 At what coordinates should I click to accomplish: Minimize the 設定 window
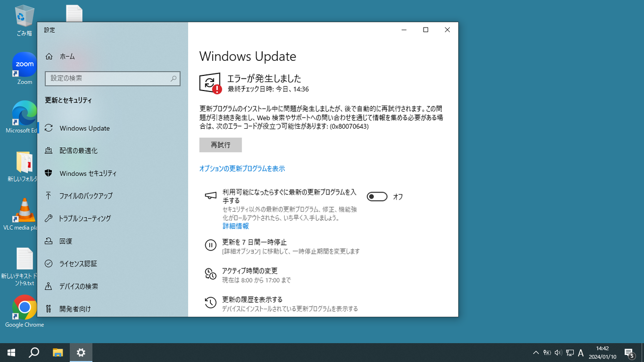404,30
